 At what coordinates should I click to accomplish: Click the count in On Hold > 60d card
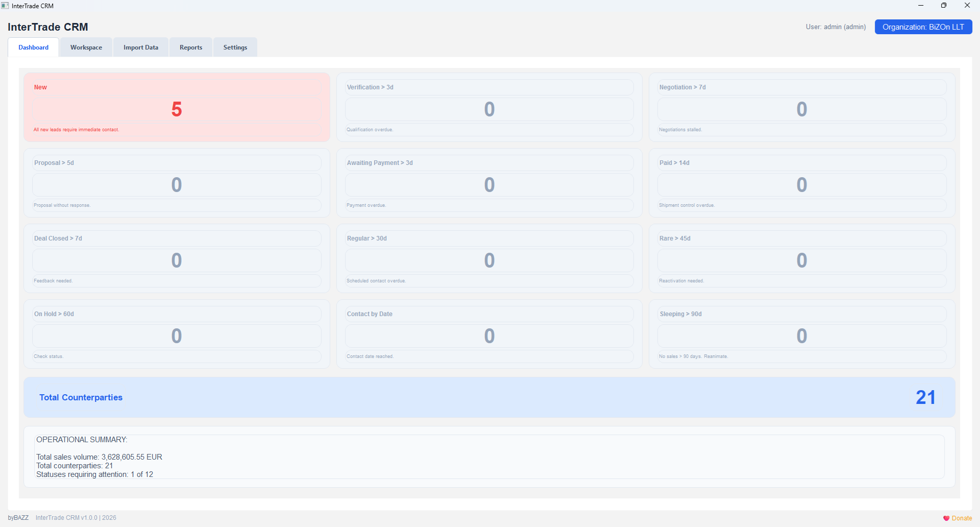(x=177, y=336)
